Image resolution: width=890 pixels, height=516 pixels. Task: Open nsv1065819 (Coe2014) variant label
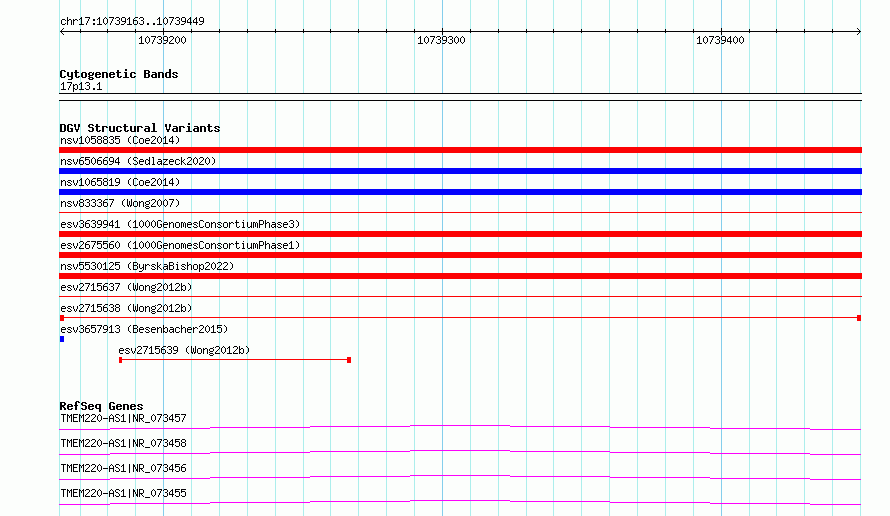(x=120, y=182)
